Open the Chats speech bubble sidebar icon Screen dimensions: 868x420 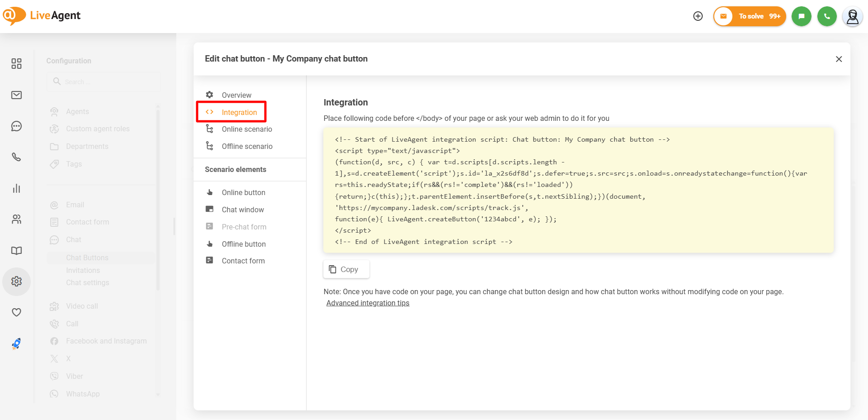click(16, 126)
